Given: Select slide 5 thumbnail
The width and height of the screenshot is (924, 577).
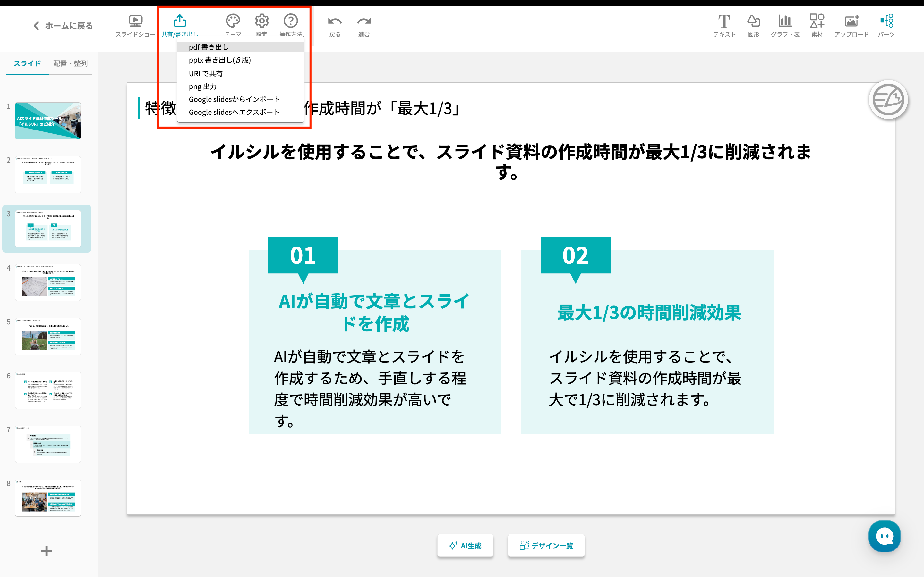Looking at the screenshot, I should pos(48,336).
